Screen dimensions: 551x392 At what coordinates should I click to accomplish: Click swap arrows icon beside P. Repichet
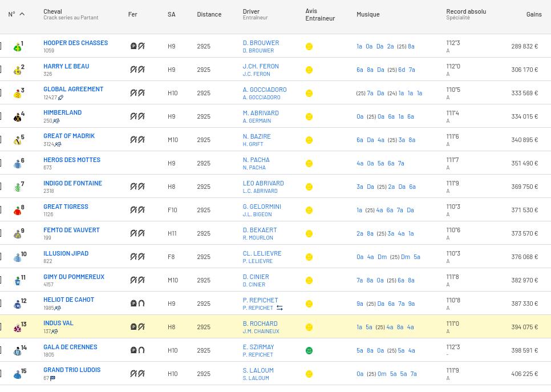point(279,308)
